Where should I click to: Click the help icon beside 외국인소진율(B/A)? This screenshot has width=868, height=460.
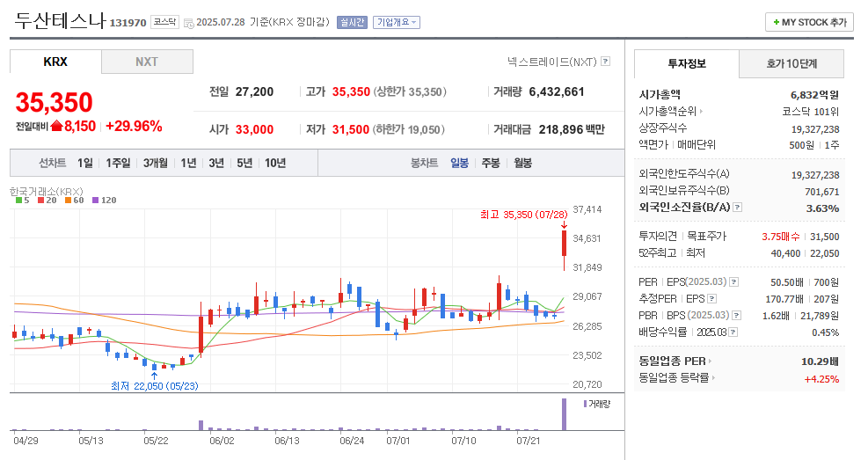737,208
